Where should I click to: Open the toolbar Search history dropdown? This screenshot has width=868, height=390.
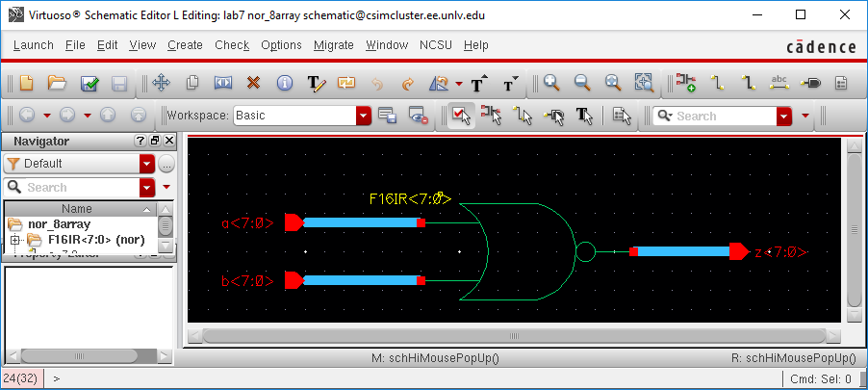coord(784,117)
